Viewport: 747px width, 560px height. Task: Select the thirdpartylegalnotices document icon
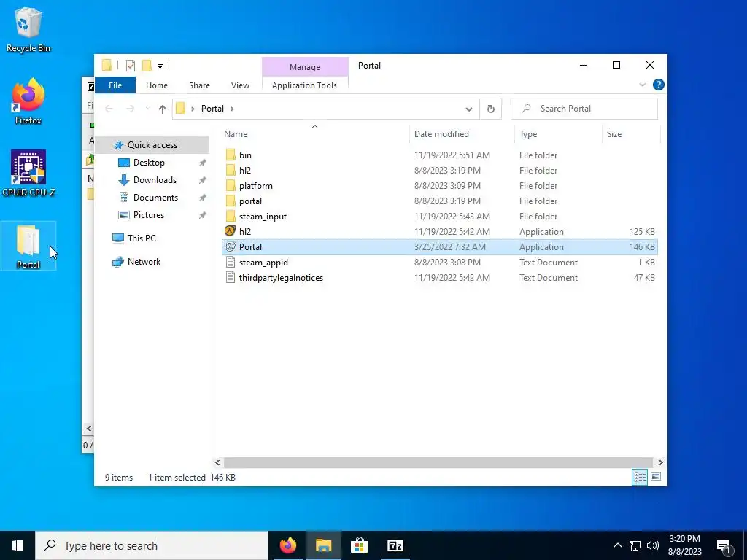tap(231, 278)
